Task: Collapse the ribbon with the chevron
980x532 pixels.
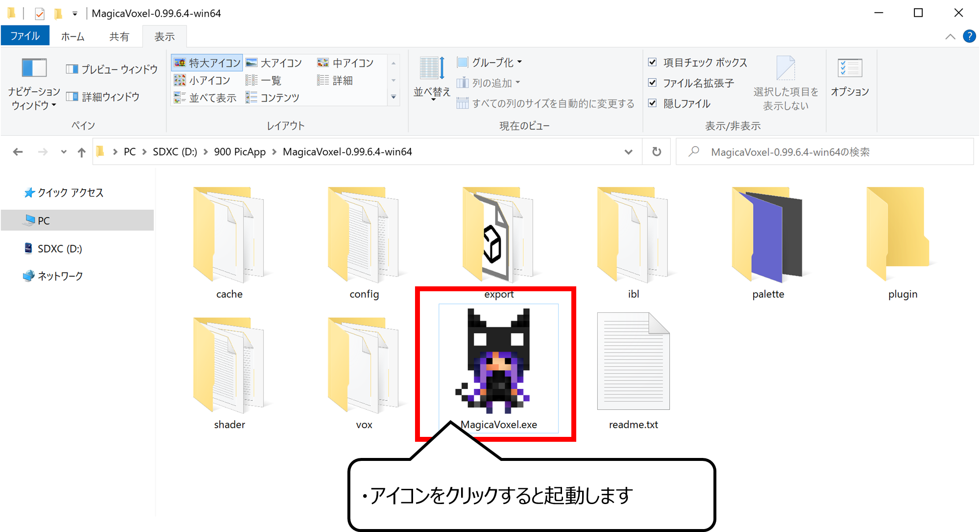Action: 950,36
